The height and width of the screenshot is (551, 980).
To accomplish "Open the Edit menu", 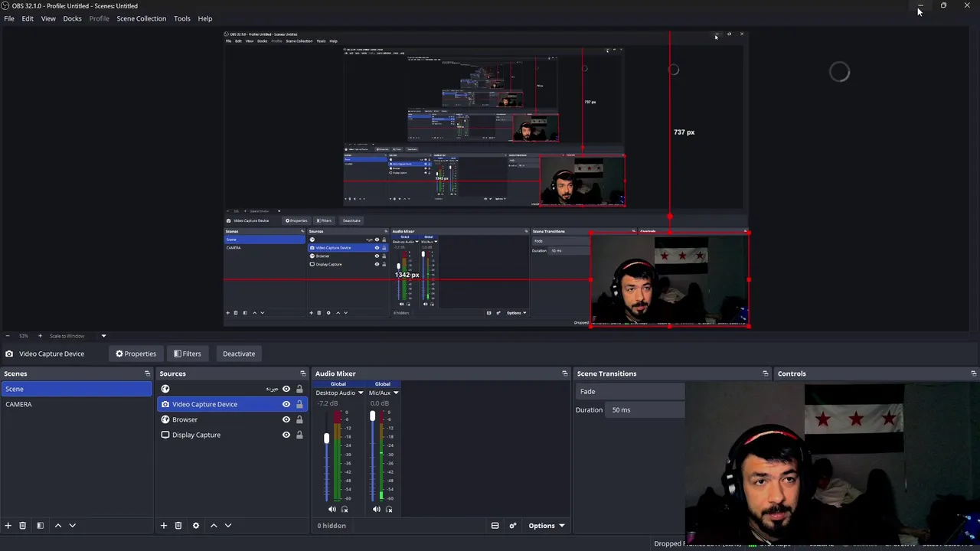I will (28, 18).
